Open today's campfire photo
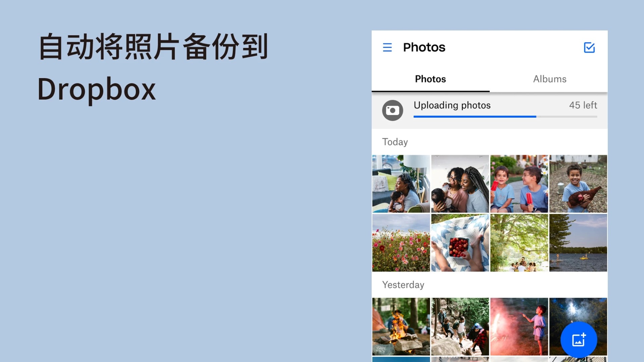 coord(401,327)
